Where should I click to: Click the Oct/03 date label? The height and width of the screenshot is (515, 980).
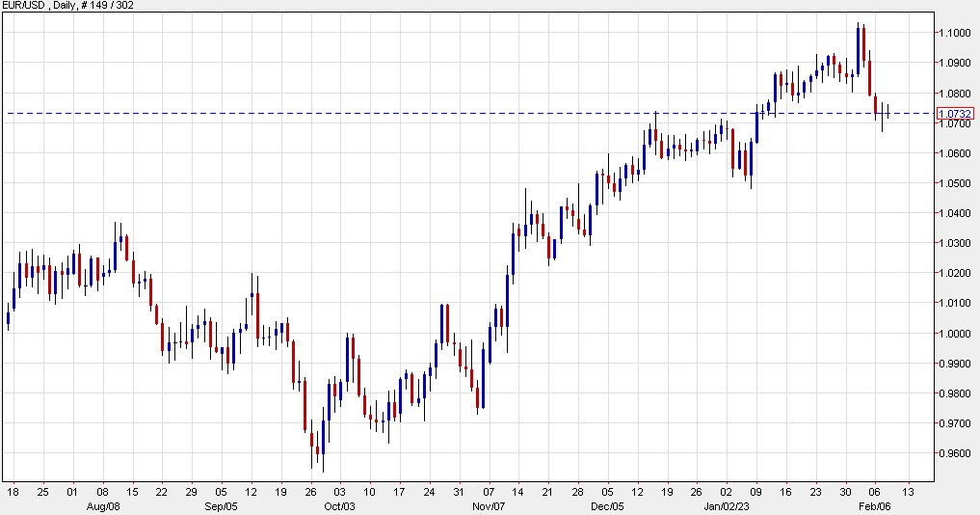(x=340, y=504)
